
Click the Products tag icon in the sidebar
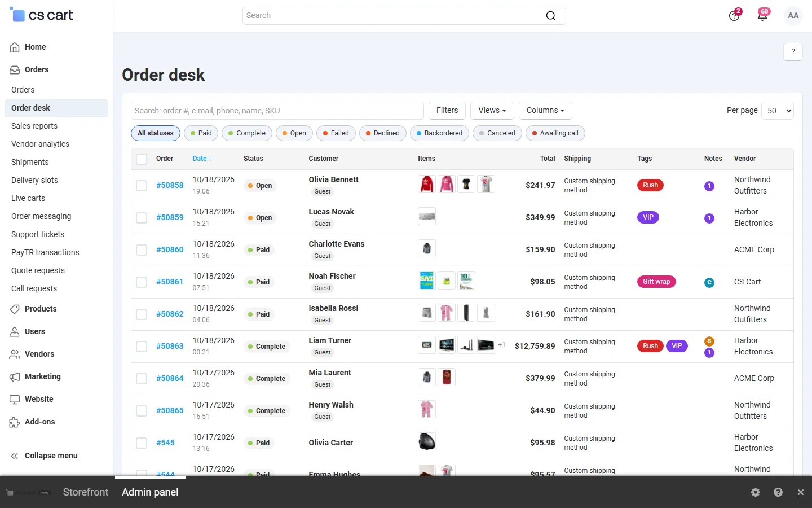tap(15, 309)
